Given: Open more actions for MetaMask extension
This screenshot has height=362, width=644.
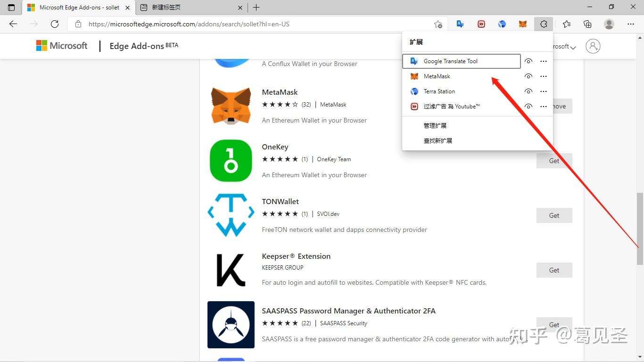Looking at the screenshot, I should (544, 76).
